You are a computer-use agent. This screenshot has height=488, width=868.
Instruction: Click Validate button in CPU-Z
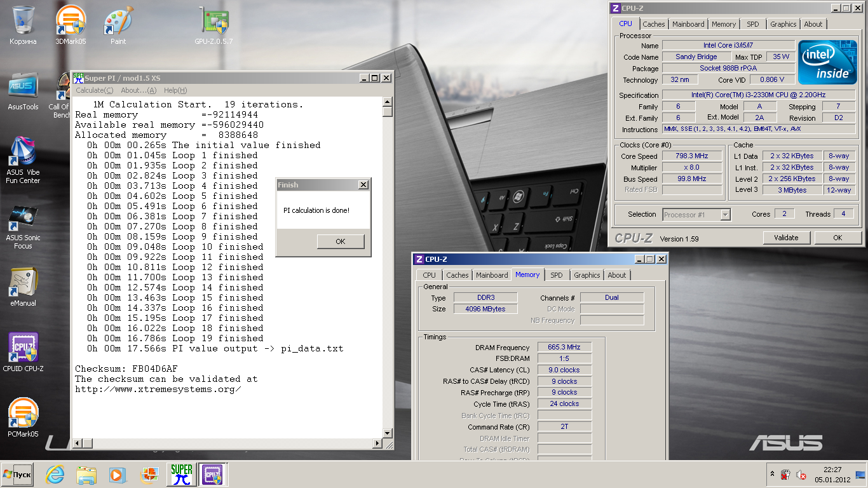pyautogui.click(x=786, y=238)
